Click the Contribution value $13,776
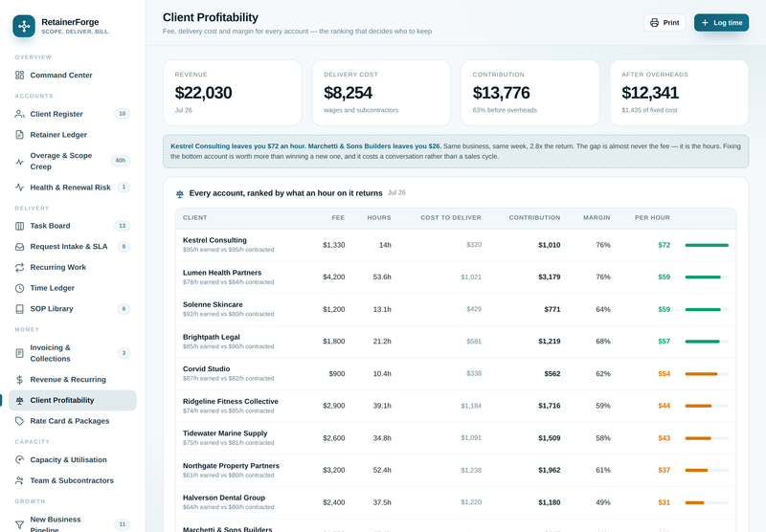This screenshot has height=532, width=766. click(501, 93)
